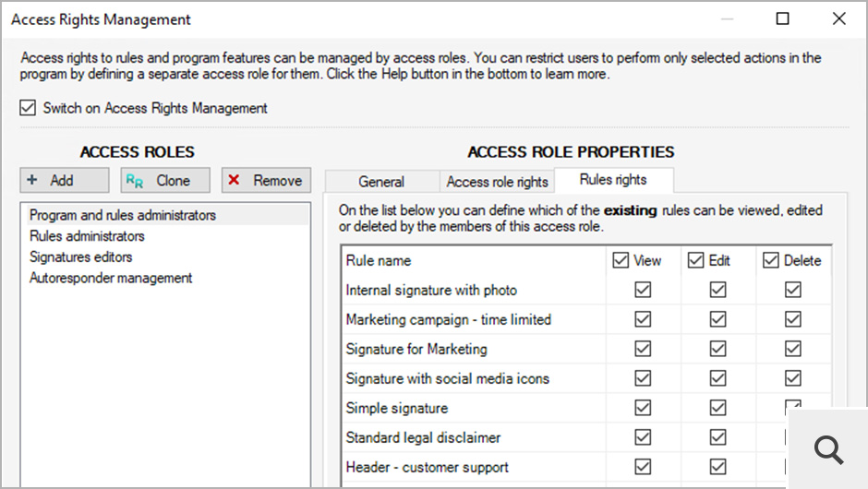Uncheck Delete for Internal signature with photo
Screen dimensions: 868x489
(x=793, y=290)
